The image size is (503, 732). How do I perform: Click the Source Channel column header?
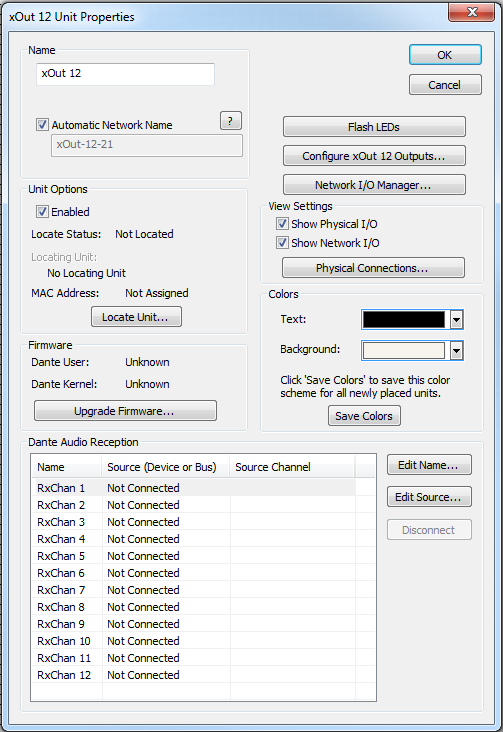click(x=292, y=467)
